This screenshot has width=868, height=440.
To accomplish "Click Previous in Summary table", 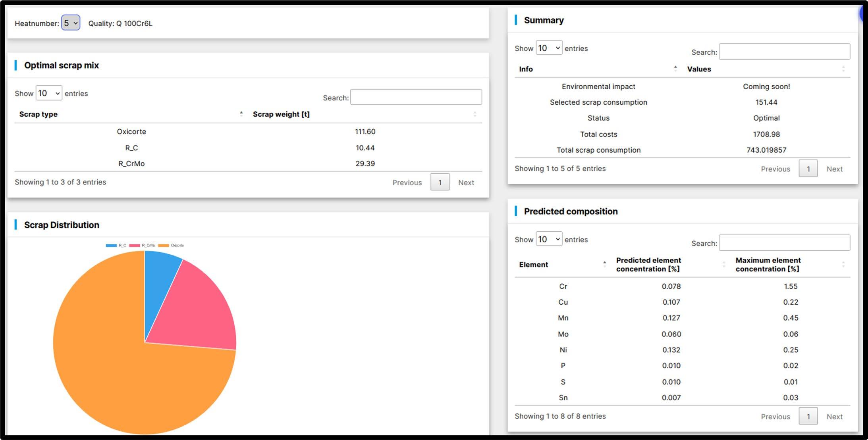I will click(x=775, y=169).
